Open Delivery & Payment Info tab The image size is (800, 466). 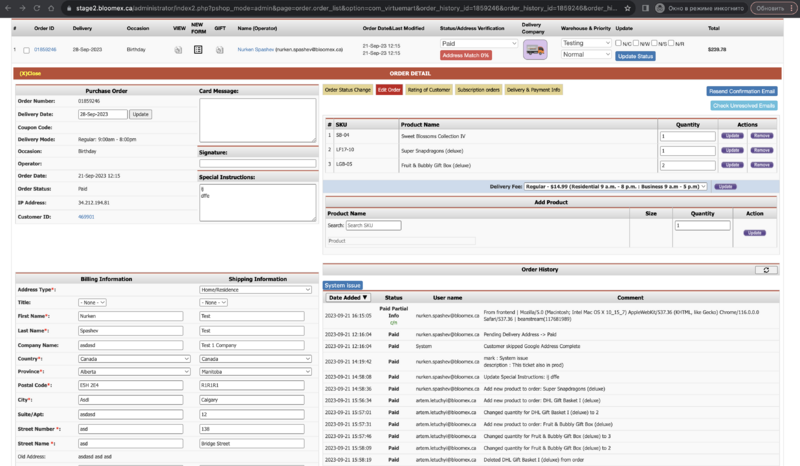point(533,90)
